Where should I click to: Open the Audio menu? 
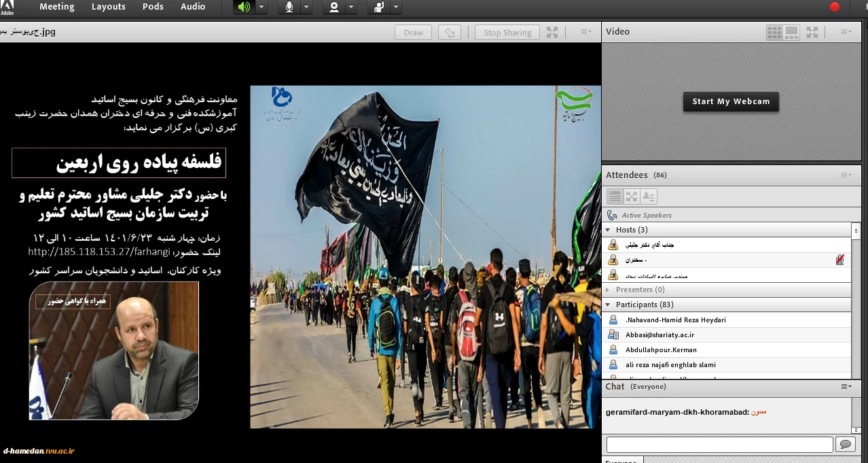[193, 7]
